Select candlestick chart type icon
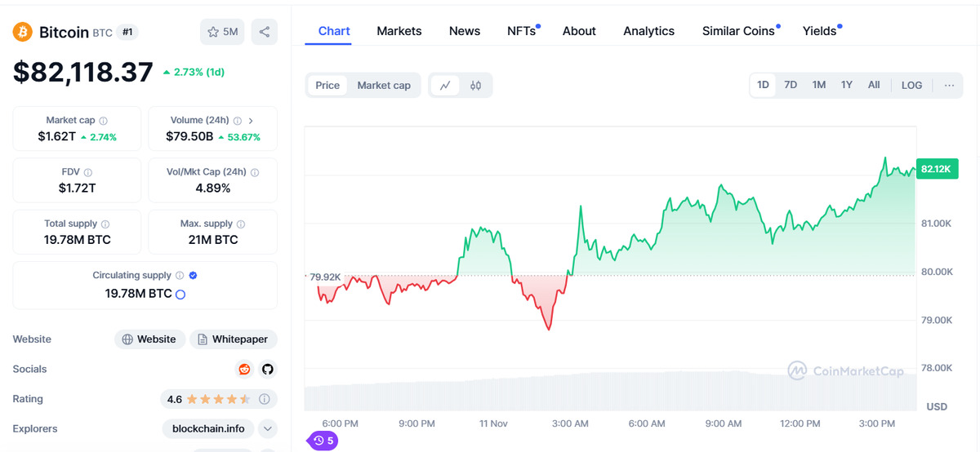 (x=476, y=86)
